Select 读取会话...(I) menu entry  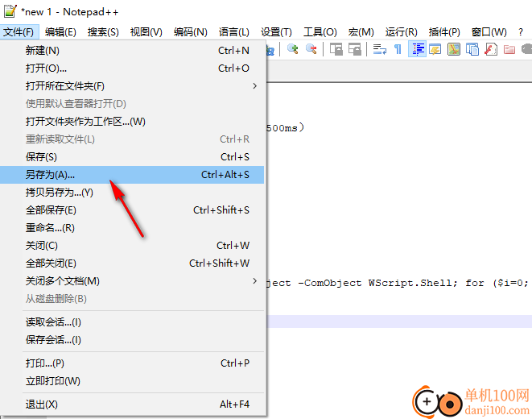(x=132, y=322)
